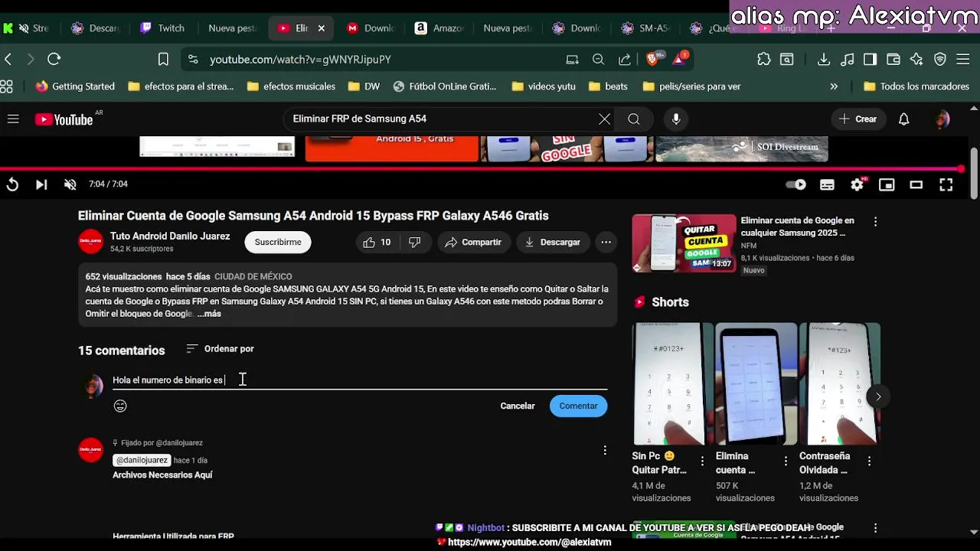Open options for recommended Eliminar cuenta video
Screen dimensions: 980x551
point(875,221)
